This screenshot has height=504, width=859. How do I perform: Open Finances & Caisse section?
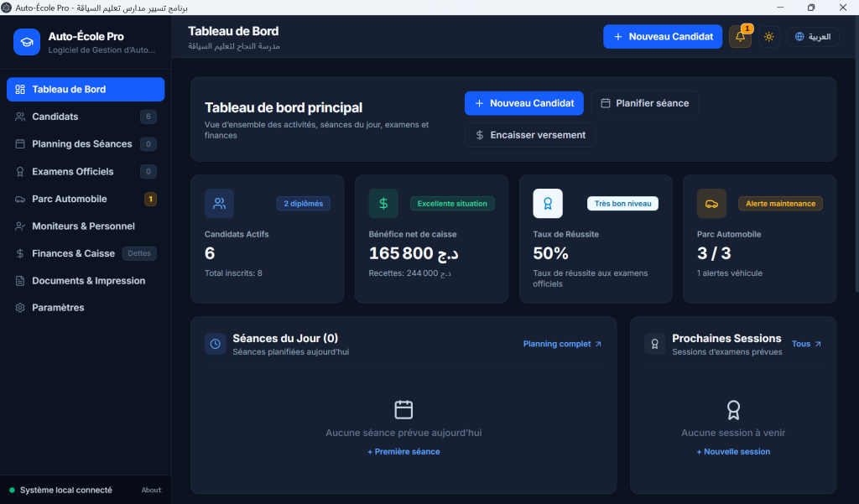tap(86, 253)
